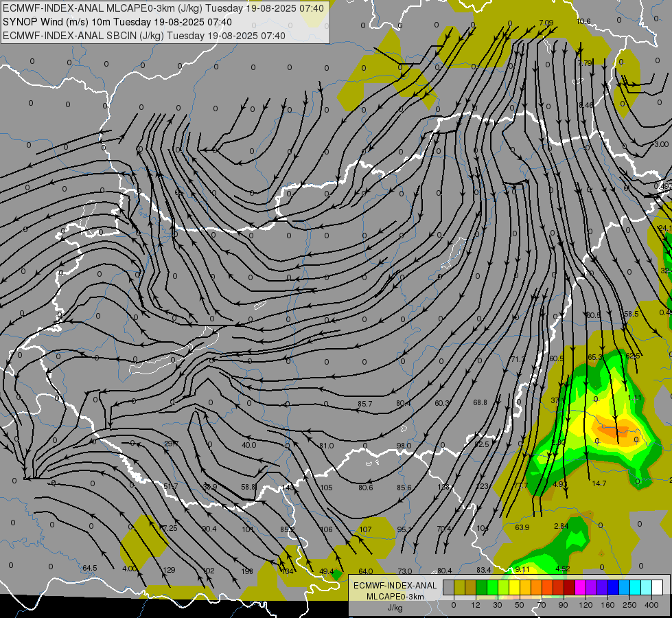Image resolution: width=672 pixels, height=618 pixels.
Task: Select the dark red legend swatch
Action: point(570,587)
